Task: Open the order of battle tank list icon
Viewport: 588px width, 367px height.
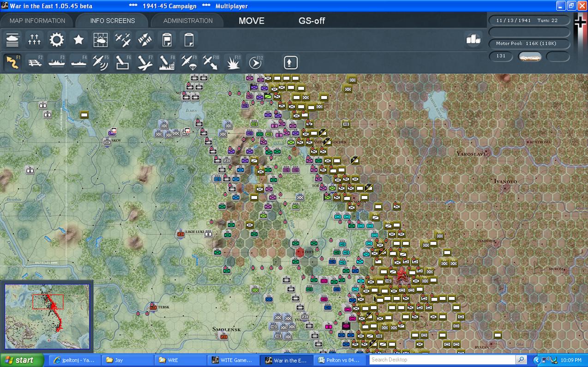Action: [13, 40]
